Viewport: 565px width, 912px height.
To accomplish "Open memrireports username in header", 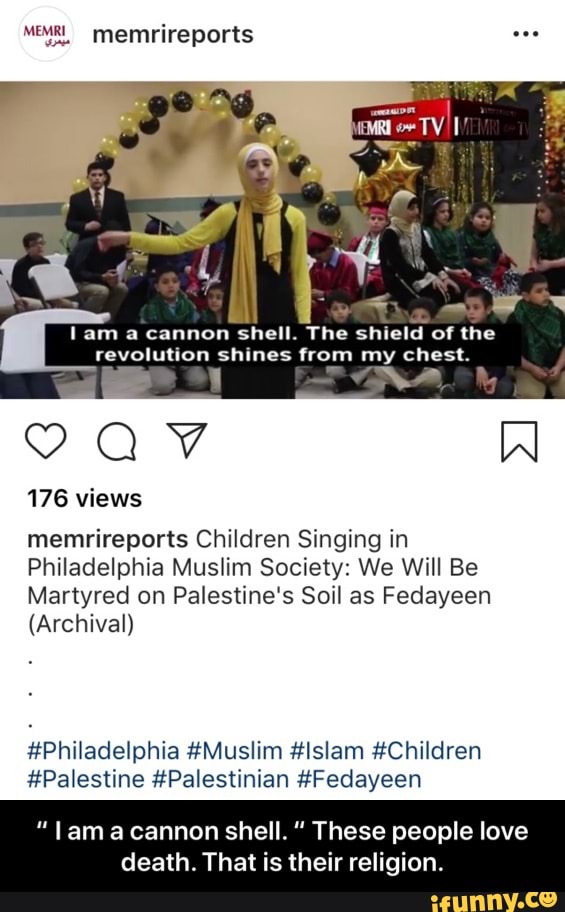I will click(173, 34).
